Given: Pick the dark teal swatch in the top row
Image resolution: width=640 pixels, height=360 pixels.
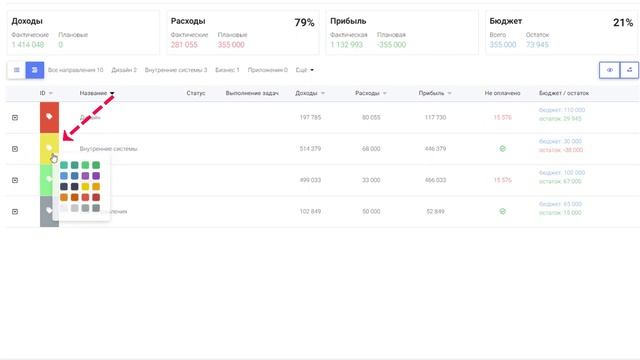Looking at the screenshot, I should pyautogui.click(x=75, y=165).
